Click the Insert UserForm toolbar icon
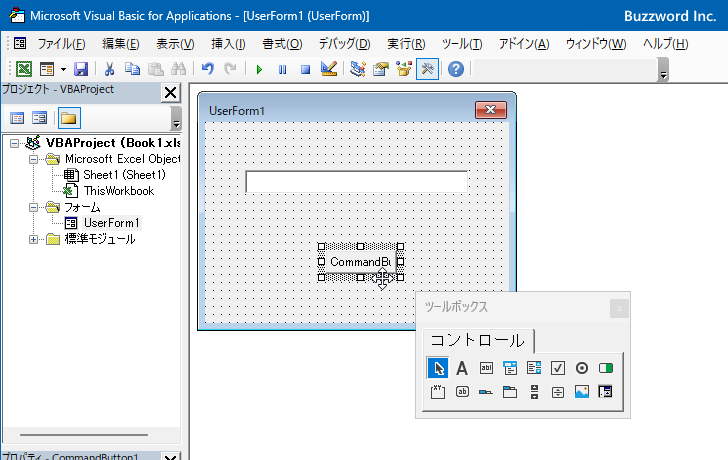The width and height of the screenshot is (728, 460). point(47,69)
